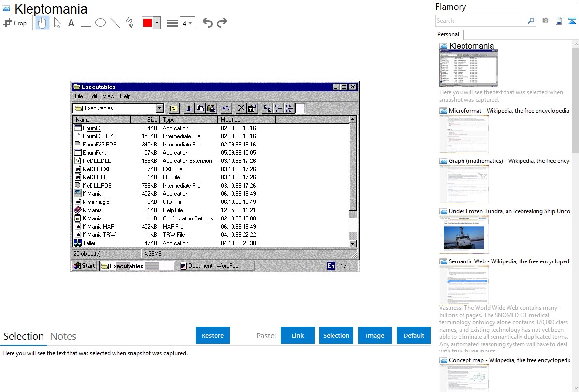The height and width of the screenshot is (392, 579).
Task: Pick the rectangle shape tool
Action: 86,23
